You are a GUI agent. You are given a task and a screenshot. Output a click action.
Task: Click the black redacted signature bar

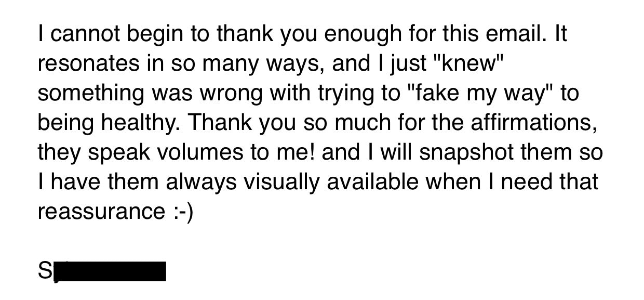click(x=111, y=272)
